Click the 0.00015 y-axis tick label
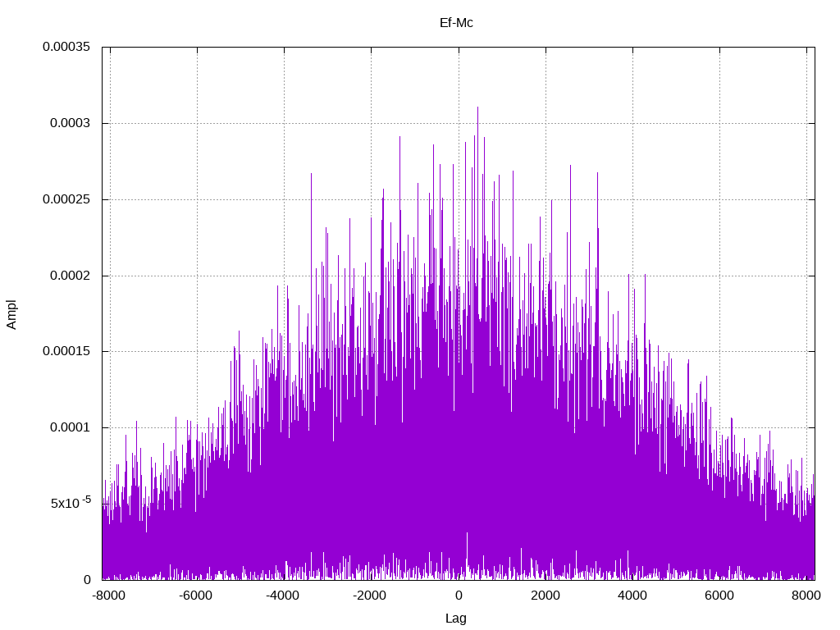Screen dimensions: 840x630 [x=66, y=351]
